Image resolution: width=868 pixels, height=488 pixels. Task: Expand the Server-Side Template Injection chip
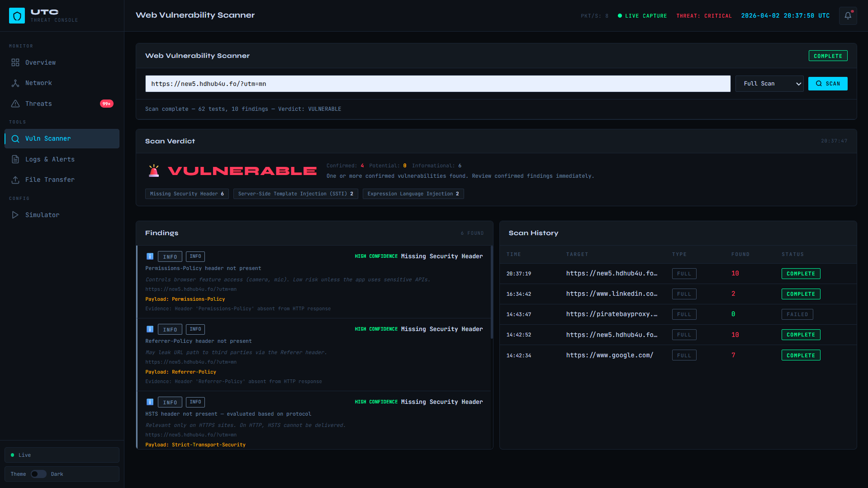295,194
